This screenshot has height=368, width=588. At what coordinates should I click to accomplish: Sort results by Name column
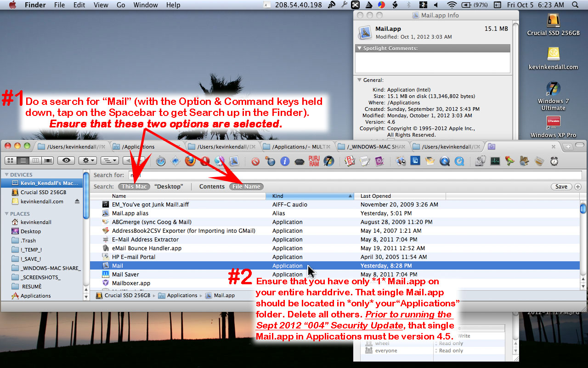(x=178, y=196)
